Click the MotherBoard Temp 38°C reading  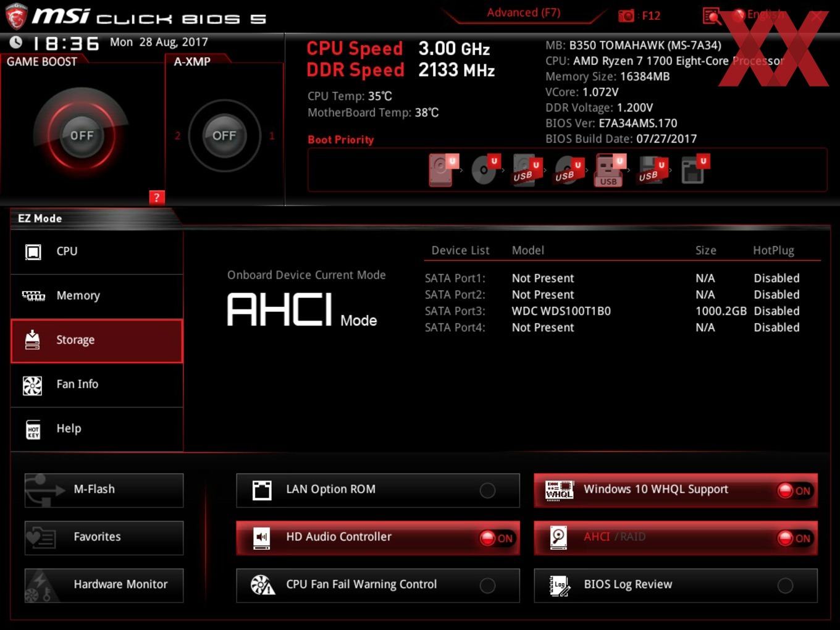[x=373, y=113]
